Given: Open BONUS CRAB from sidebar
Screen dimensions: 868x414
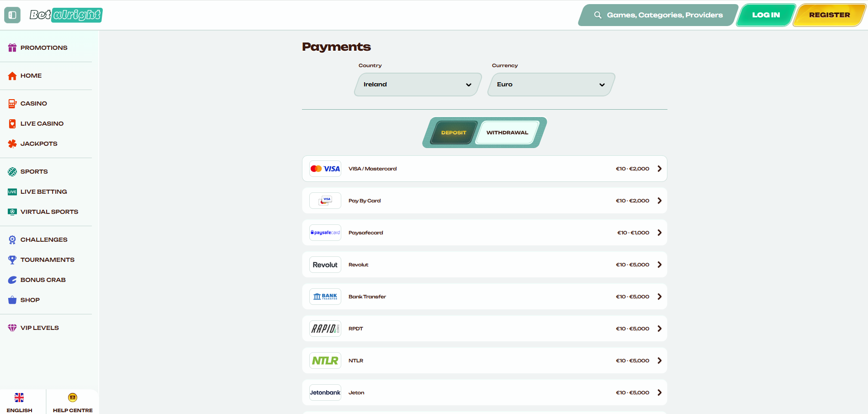Looking at the screenshot, I should [43, 280].
